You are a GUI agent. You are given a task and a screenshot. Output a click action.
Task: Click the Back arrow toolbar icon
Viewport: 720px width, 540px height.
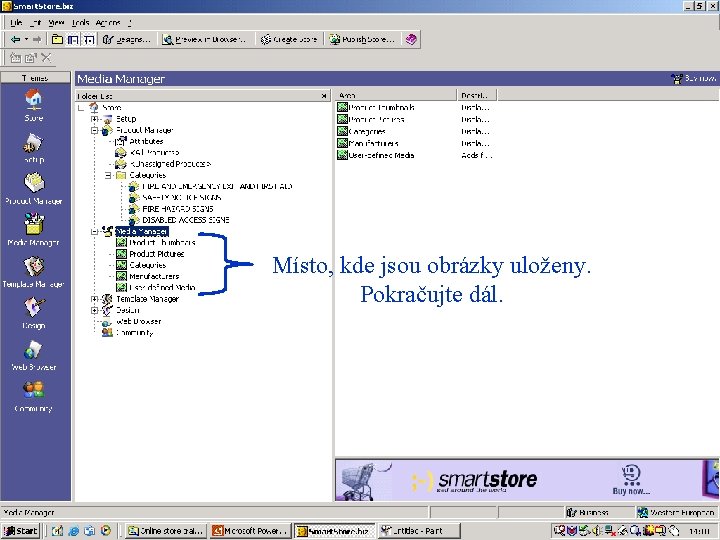16,39
